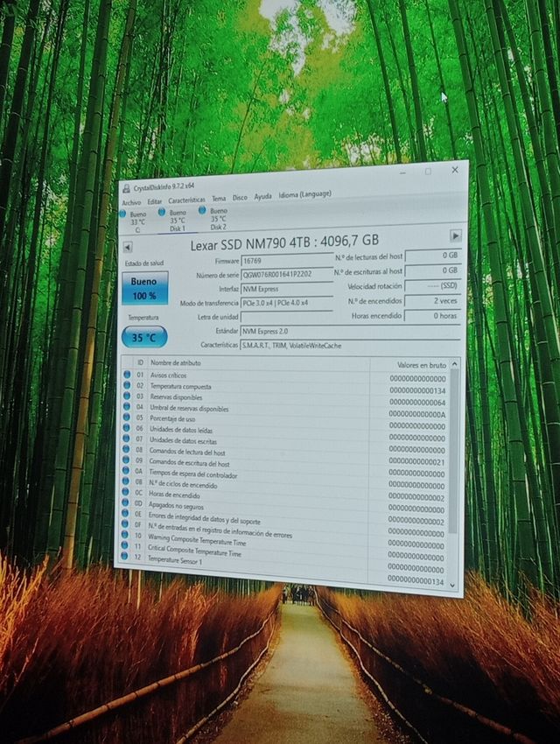The width and height of the screenshot is (560, 744).
Task: Click the next disk right arrow button
Action: 455,235
